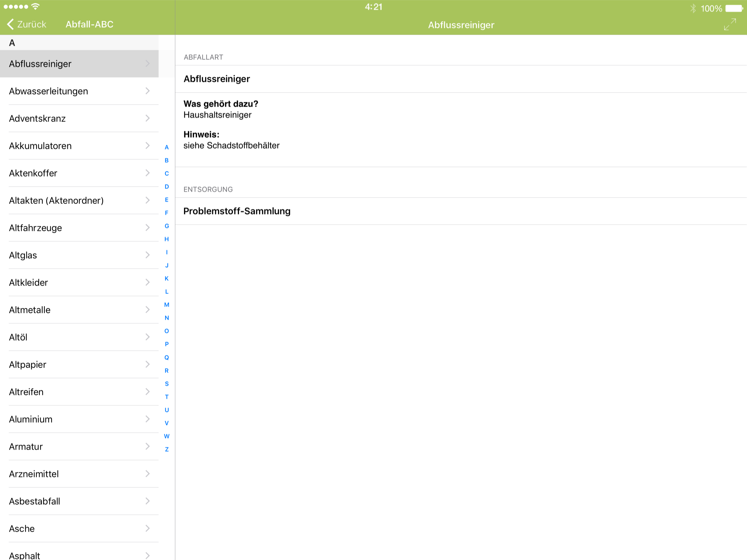Jump to letter G in index

167,226
